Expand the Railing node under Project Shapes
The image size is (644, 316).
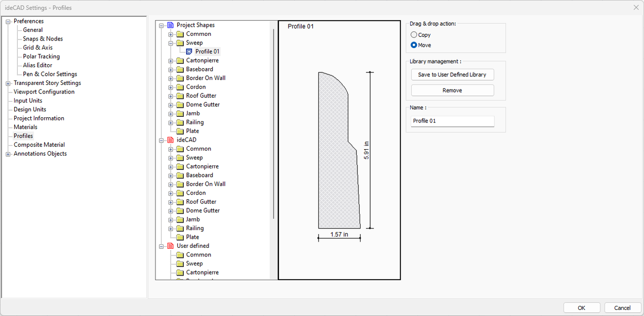171,122
